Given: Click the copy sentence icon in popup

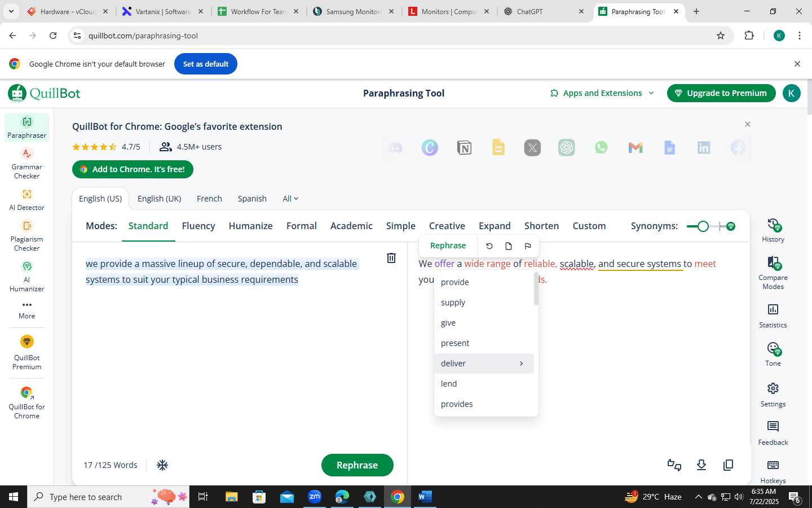Looking at the screenshot, I should [509, 246].
